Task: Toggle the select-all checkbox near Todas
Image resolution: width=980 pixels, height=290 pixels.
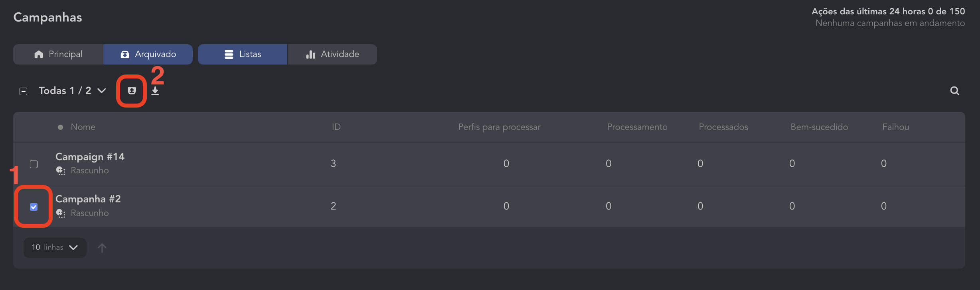Action: [24, 91]
